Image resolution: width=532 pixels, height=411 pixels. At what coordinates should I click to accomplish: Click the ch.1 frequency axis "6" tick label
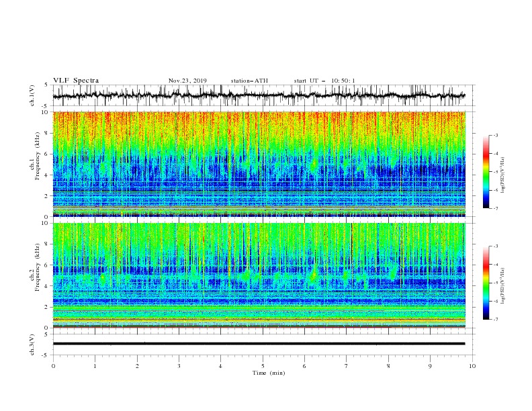tap(47, 154)
